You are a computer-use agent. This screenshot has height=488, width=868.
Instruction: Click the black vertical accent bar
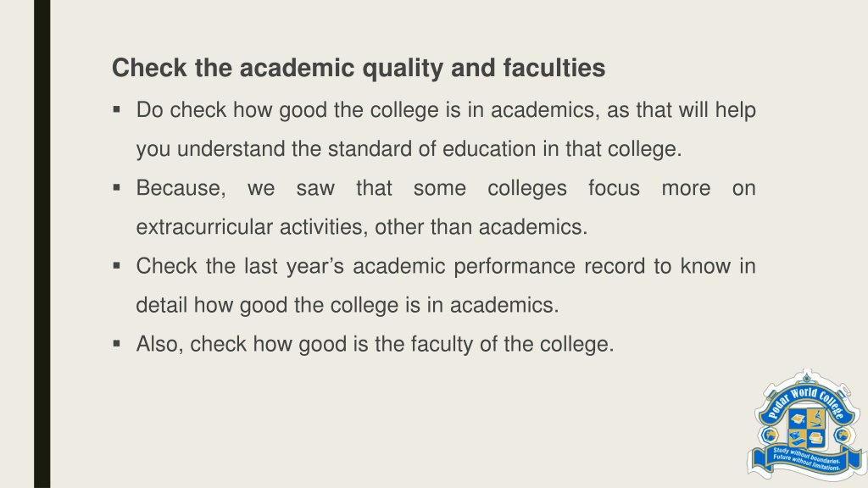coord(42,244)
